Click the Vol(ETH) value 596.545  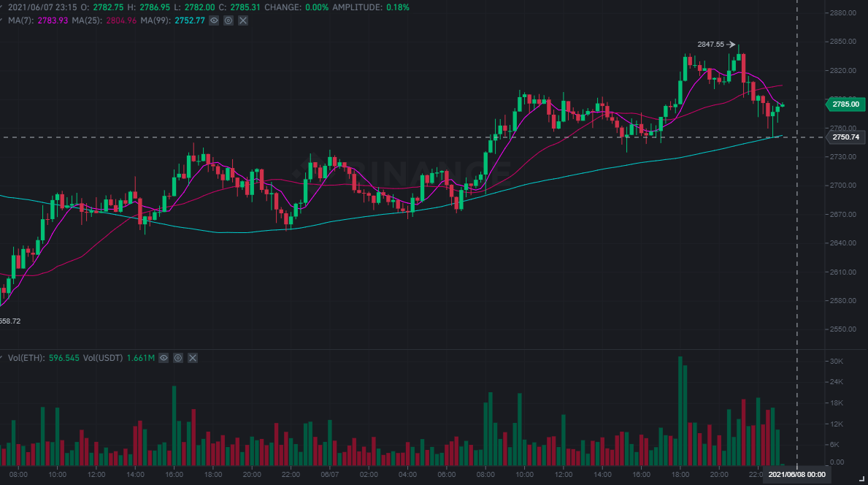[64, 358]
